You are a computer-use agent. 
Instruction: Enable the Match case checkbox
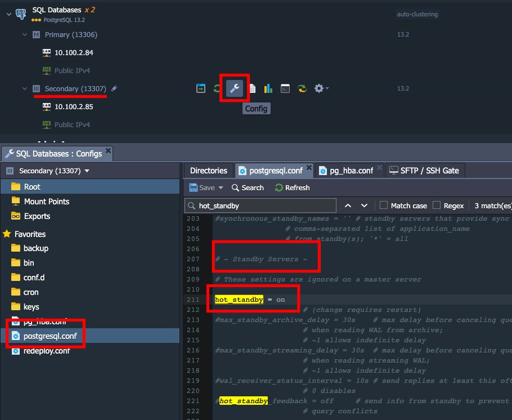pyautogui.click(x=384, y=205)
